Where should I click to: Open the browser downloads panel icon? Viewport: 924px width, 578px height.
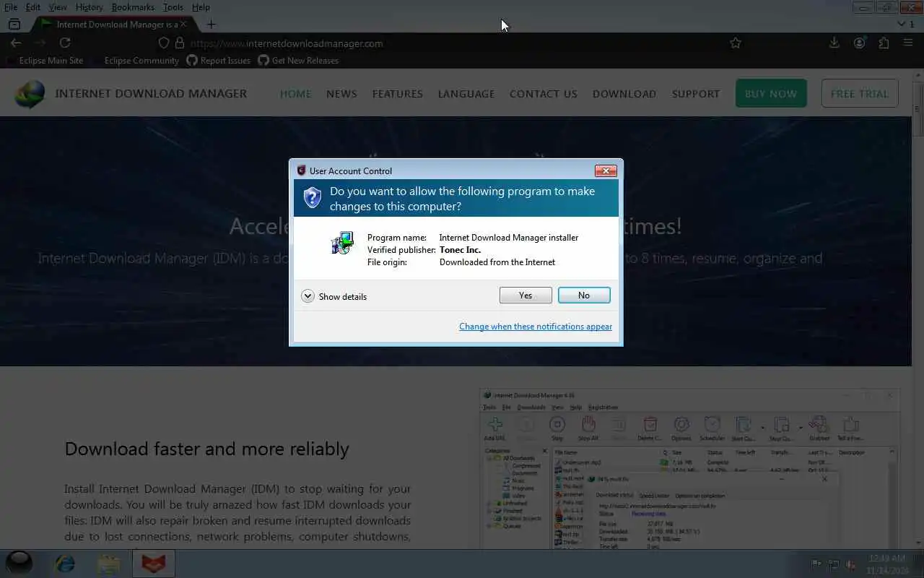pos(834,43)
